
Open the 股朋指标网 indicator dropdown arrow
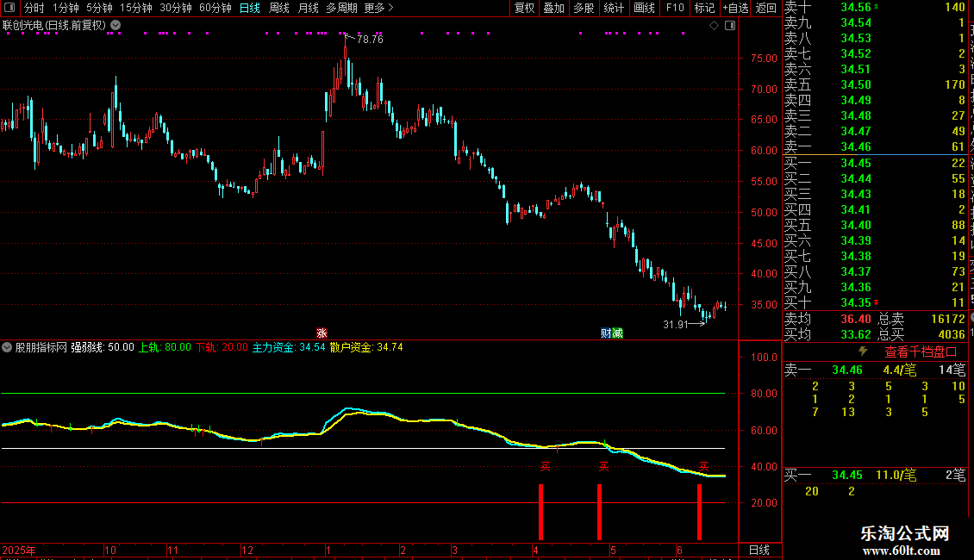7,347
